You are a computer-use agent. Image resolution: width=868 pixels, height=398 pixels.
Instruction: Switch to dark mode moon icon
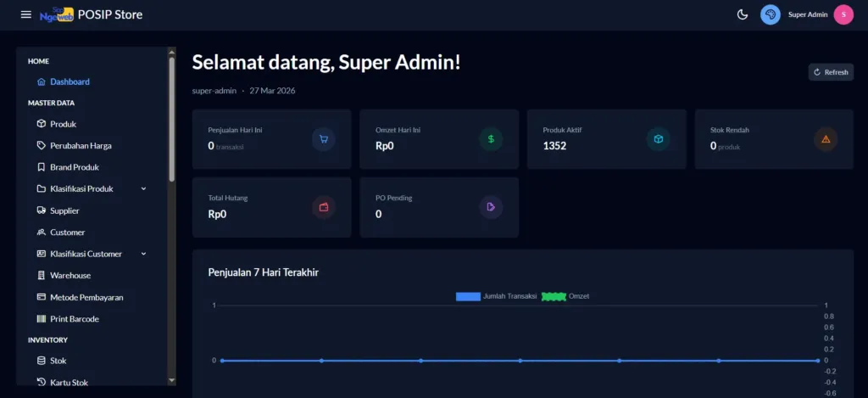pyautogui.click(x=743, y=14)
